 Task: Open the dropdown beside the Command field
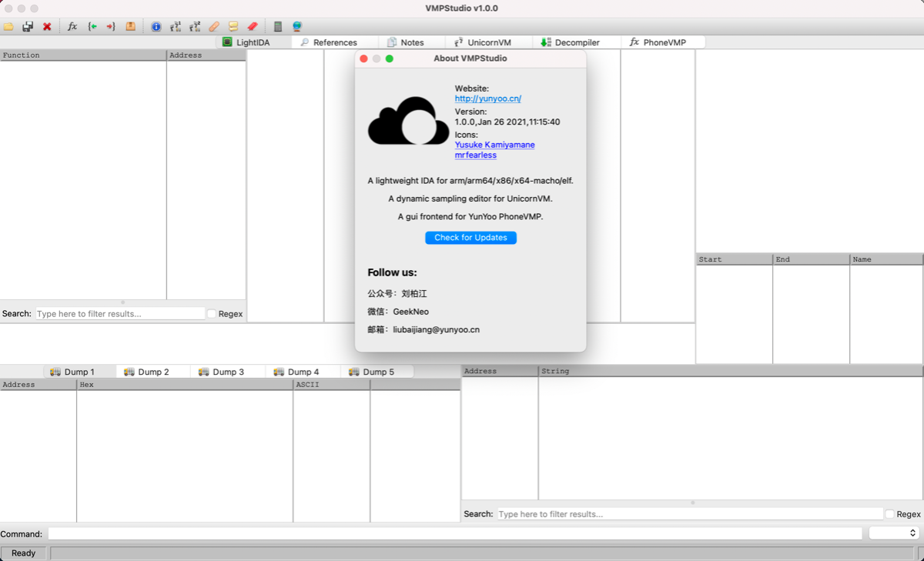(894, 533)
